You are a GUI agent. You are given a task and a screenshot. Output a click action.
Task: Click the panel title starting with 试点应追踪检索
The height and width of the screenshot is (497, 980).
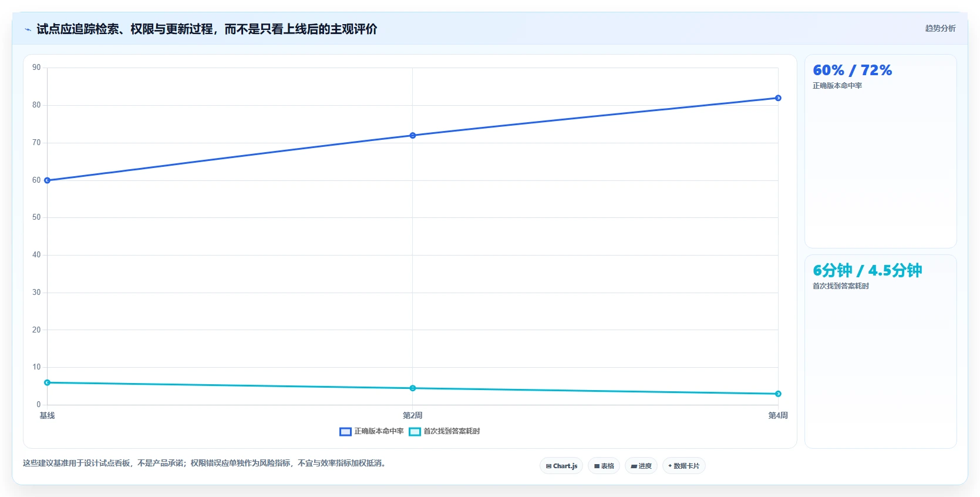(x=207, y=29)
